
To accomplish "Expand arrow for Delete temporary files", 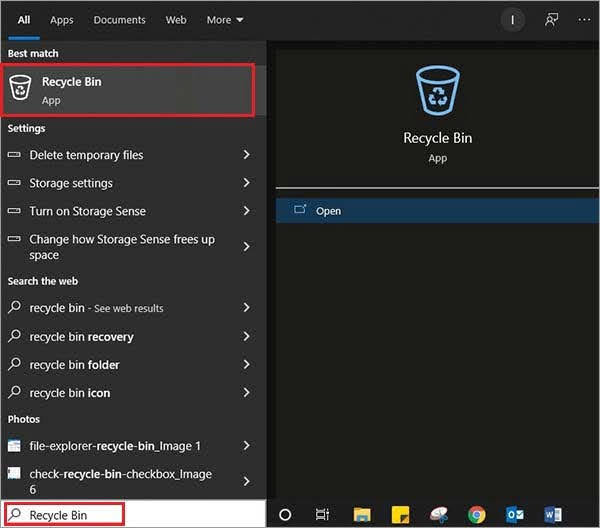I will [246, 155].
